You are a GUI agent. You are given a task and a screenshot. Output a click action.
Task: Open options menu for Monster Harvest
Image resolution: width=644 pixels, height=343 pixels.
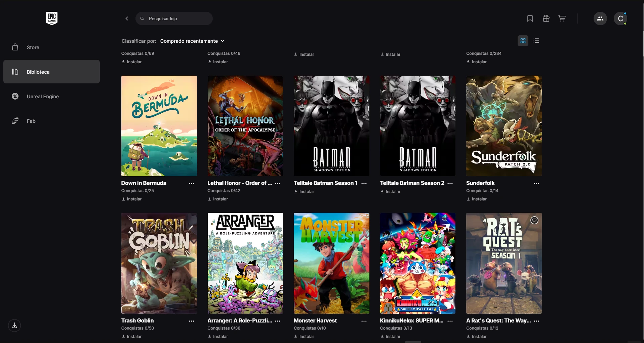point(364,321)
